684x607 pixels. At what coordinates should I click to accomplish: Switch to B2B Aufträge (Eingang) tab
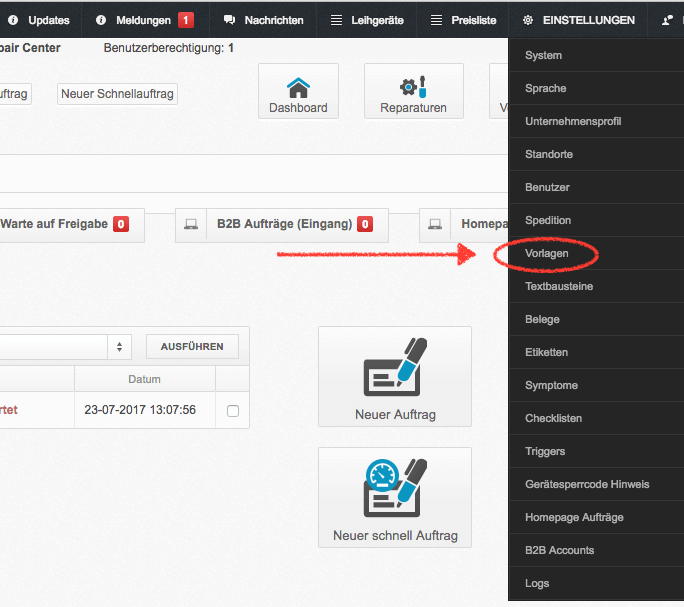point(282,225)
